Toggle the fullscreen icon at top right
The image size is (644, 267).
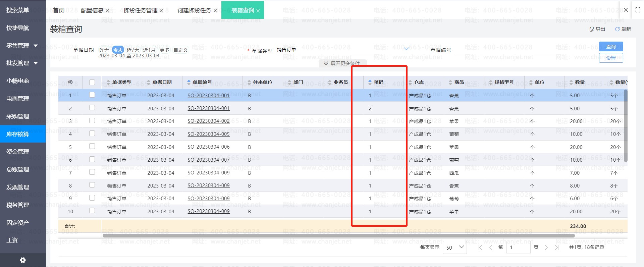click(638, 10)
